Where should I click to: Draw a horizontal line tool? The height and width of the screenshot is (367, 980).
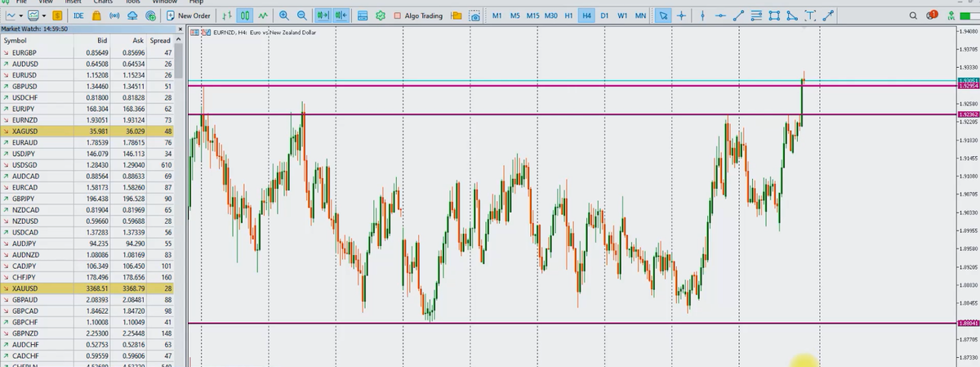[x=719, y=16]
